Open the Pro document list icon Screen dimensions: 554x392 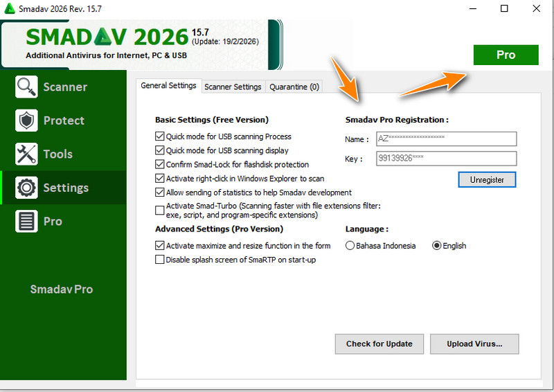click(26, 221)
